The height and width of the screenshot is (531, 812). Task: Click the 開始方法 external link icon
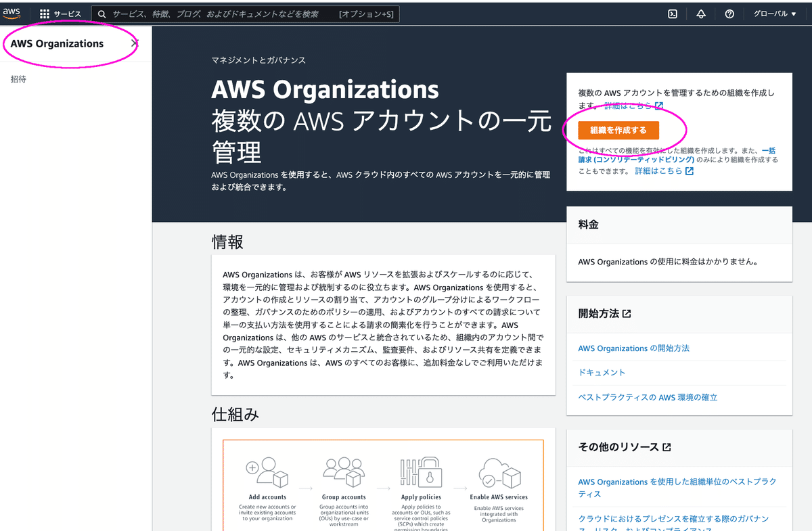coord(627,314)
